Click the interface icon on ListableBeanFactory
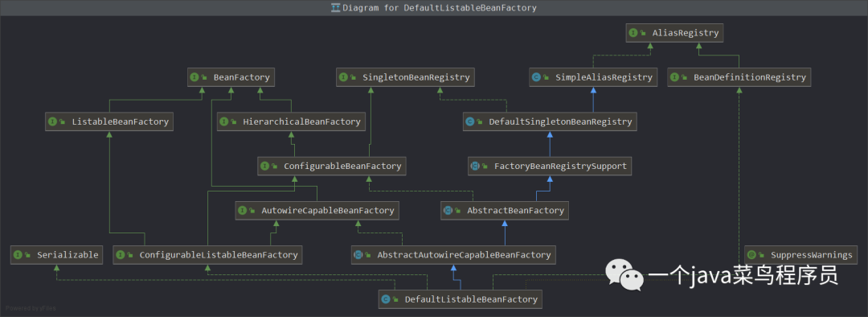 point(52,122)
